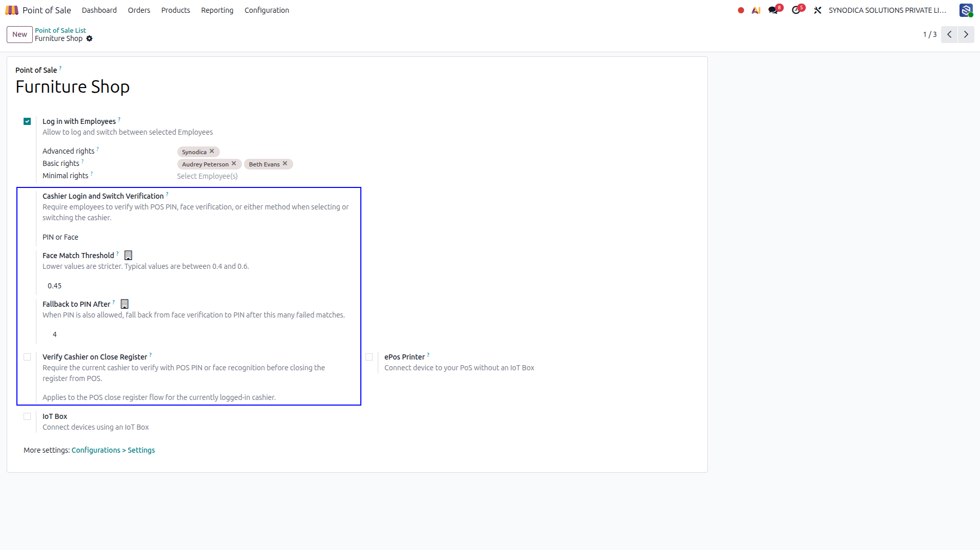Go to the previous record arrow
This screenshot has width=980, height=550.
[x=949, y=34]
